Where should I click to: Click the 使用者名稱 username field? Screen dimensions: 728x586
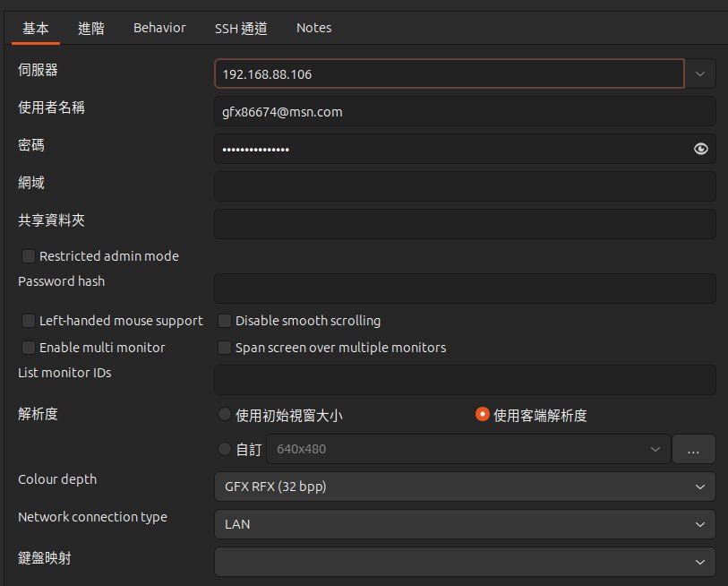[464, 112]
